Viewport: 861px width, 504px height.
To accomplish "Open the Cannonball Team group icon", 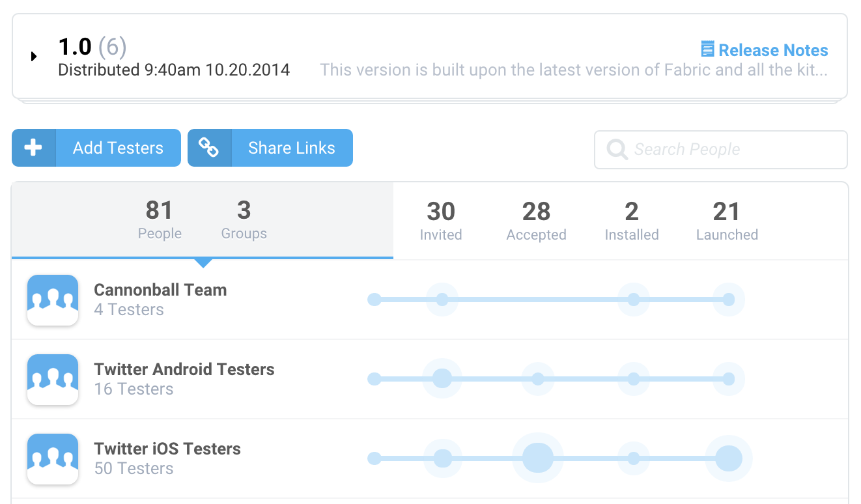I will tap(53, 300).
